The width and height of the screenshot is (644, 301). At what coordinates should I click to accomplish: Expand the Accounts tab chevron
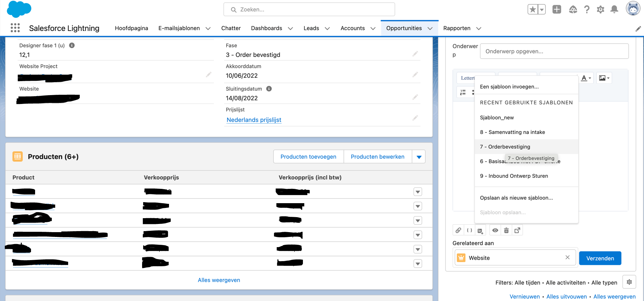pos(373,29)
